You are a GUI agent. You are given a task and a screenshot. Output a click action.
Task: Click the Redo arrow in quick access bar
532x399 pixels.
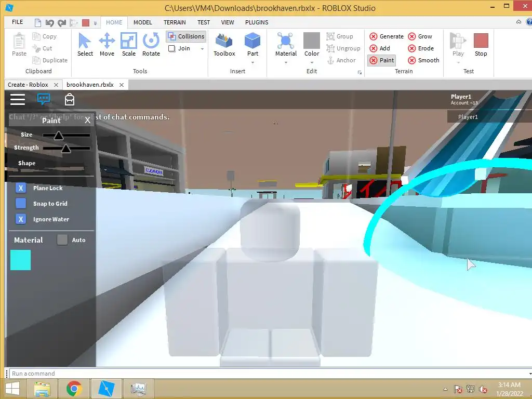click(x=62, y=23)
